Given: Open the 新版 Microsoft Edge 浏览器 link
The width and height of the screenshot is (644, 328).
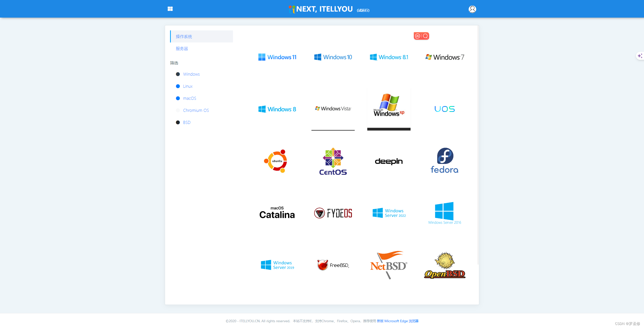Looking at the screenshot, I should pyautogui.click(x=397, y=321).
